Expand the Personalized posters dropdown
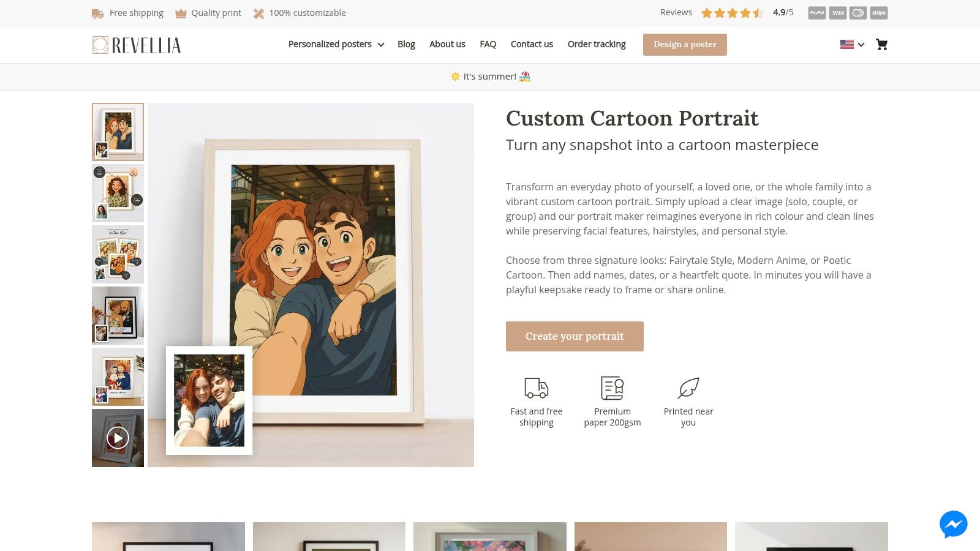 [x=336, y=44]
